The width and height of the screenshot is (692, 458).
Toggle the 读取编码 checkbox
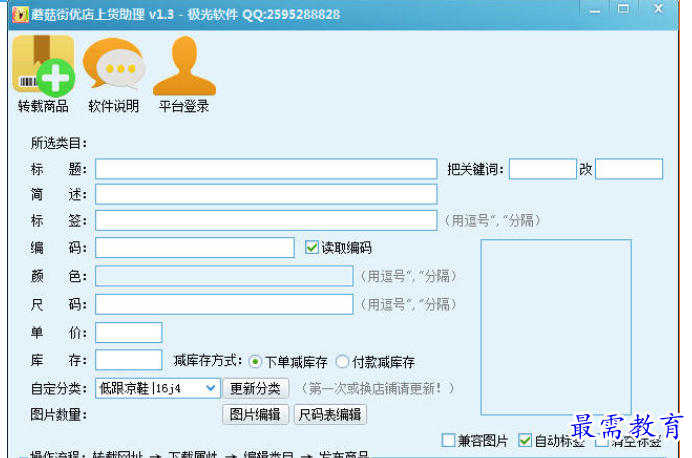312,247
